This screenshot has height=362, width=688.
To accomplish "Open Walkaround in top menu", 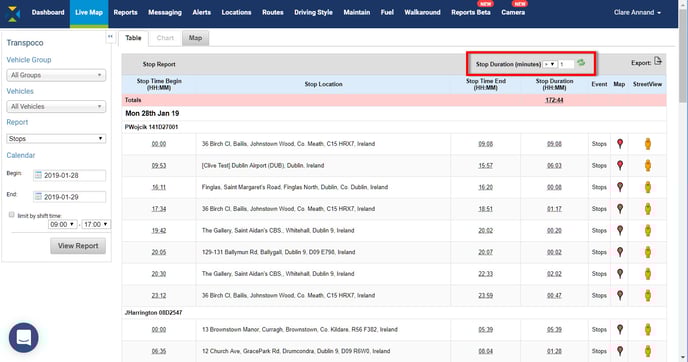I will (422, 12).
